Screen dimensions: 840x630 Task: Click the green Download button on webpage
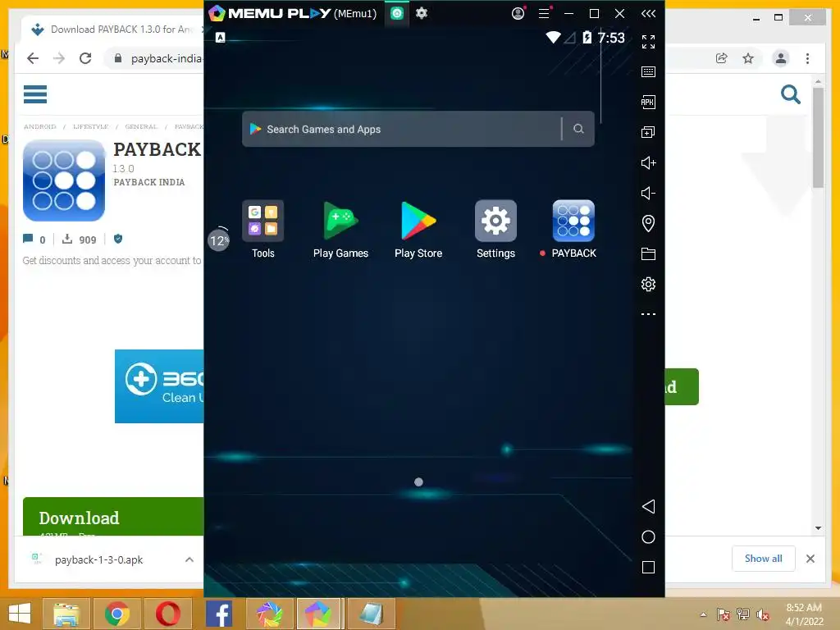point(113,517)
